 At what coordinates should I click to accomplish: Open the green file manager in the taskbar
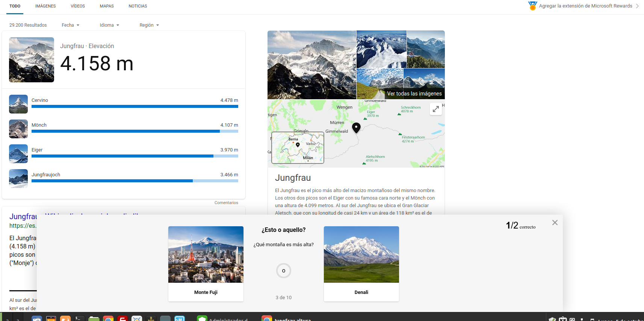pos(94,319)
